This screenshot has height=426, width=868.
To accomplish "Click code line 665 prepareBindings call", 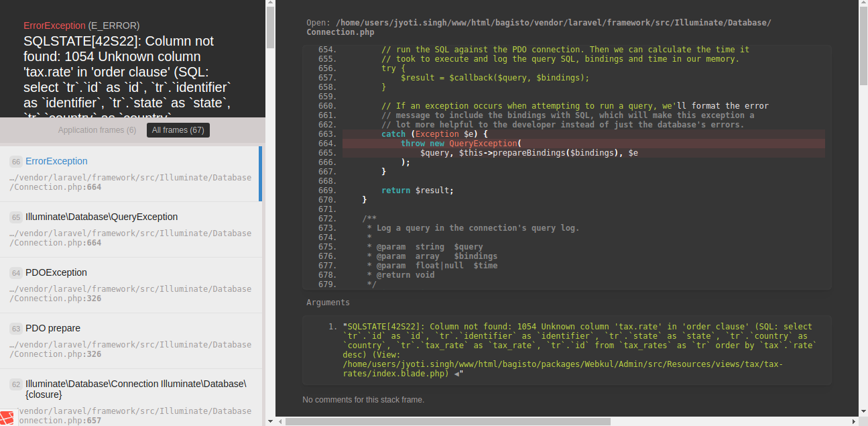I will tap(529, 153).
